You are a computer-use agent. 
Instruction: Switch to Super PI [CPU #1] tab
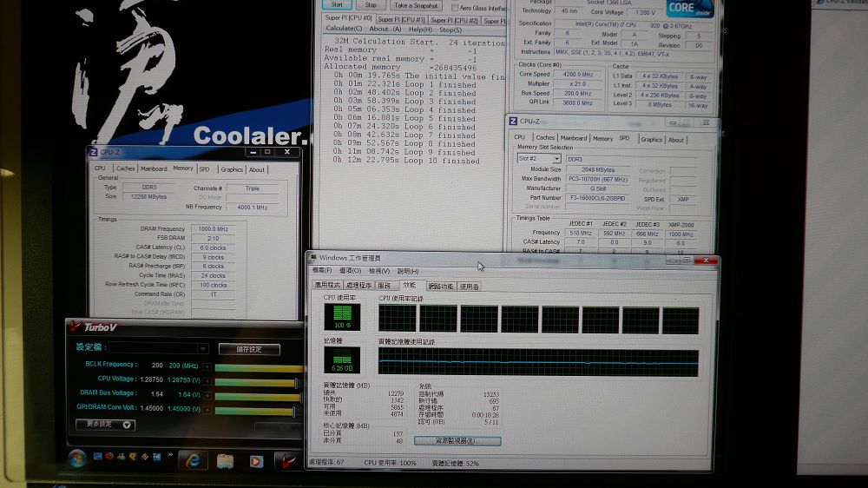tap(401, 19)
